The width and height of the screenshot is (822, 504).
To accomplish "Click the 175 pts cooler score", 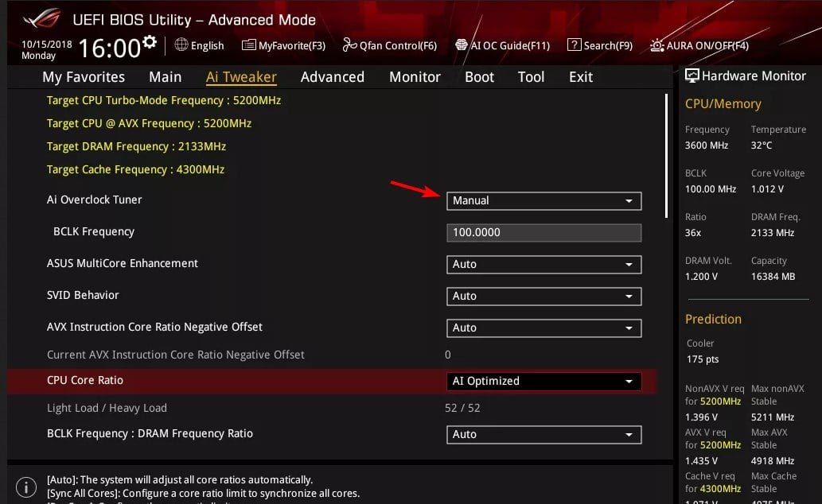I will 703,359.
